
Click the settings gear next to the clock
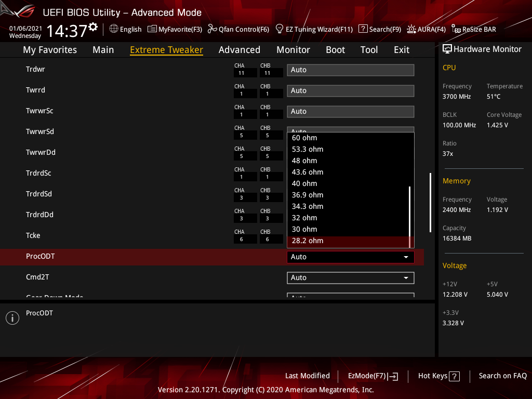point(93,26)
